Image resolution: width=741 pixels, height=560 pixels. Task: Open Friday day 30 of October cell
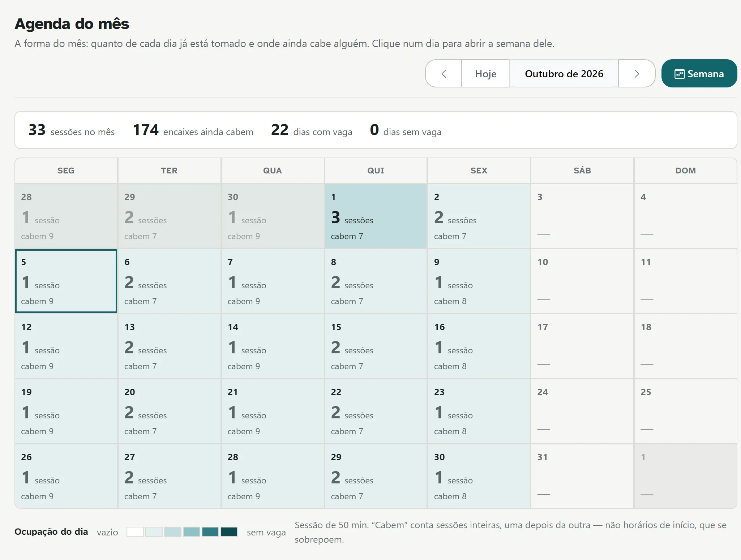(479, 476)
